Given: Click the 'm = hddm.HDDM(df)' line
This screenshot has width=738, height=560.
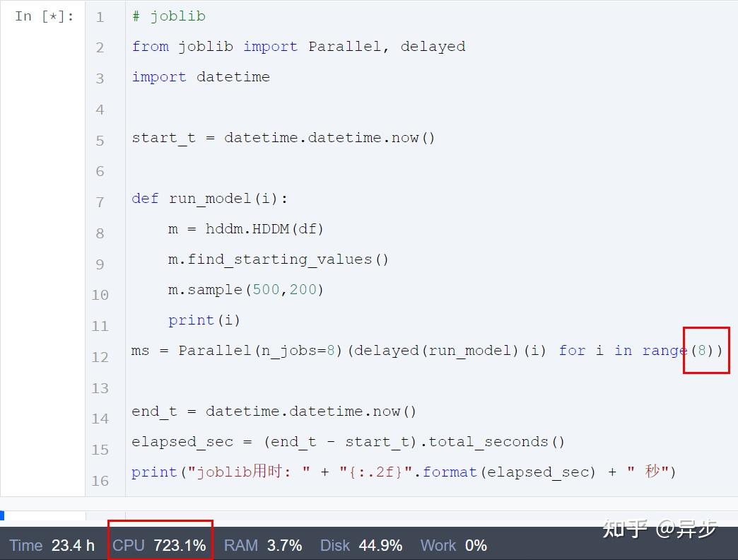Looking at the screenshot, I should tap(246, 229).
